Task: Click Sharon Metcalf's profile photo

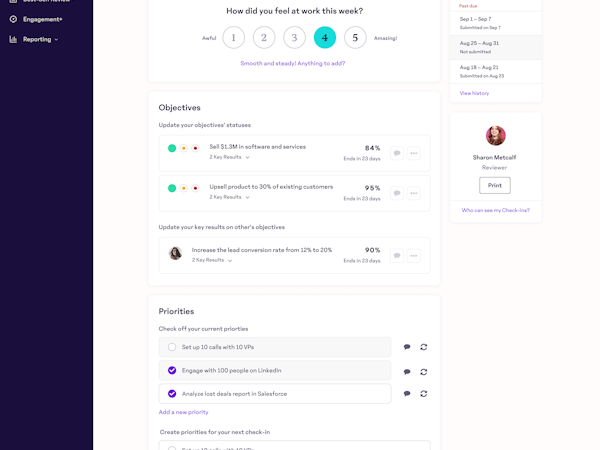Action: (496, 135)
